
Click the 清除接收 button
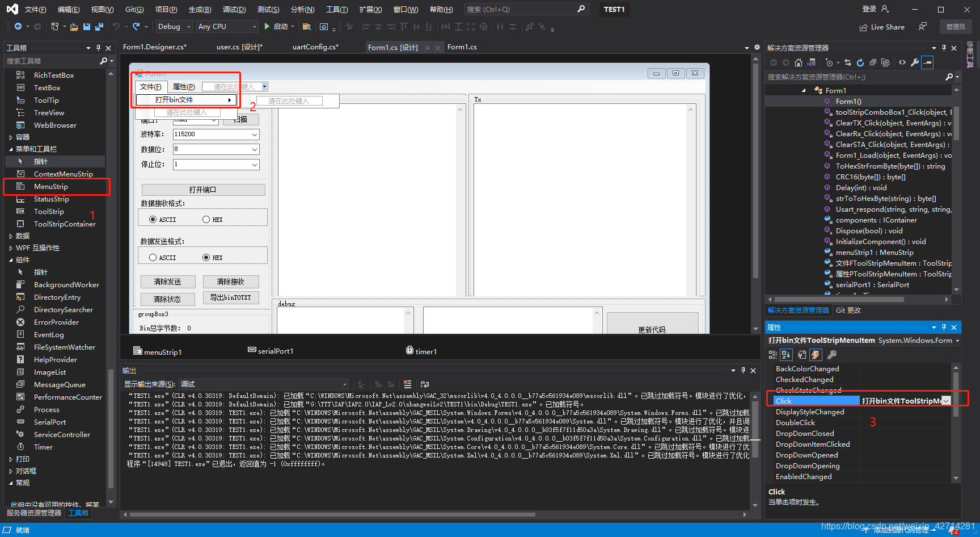pyautogui.click(x=231, y=282)
